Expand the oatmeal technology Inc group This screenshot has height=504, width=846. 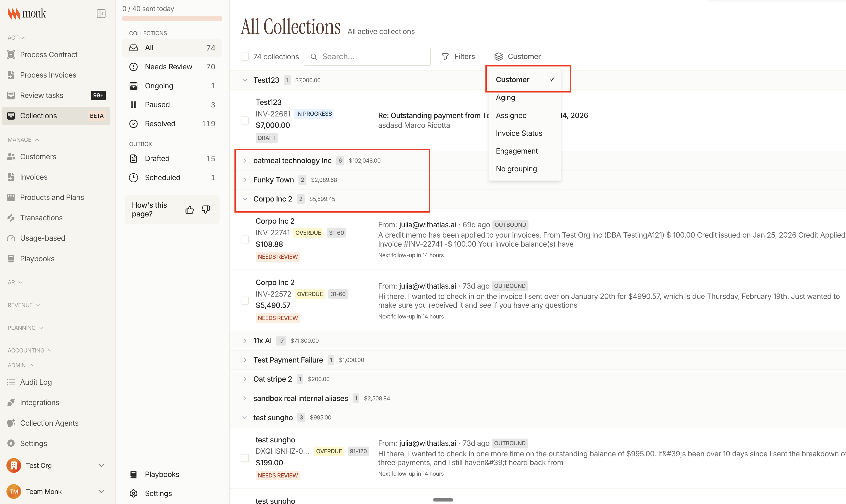pos(245,160)
